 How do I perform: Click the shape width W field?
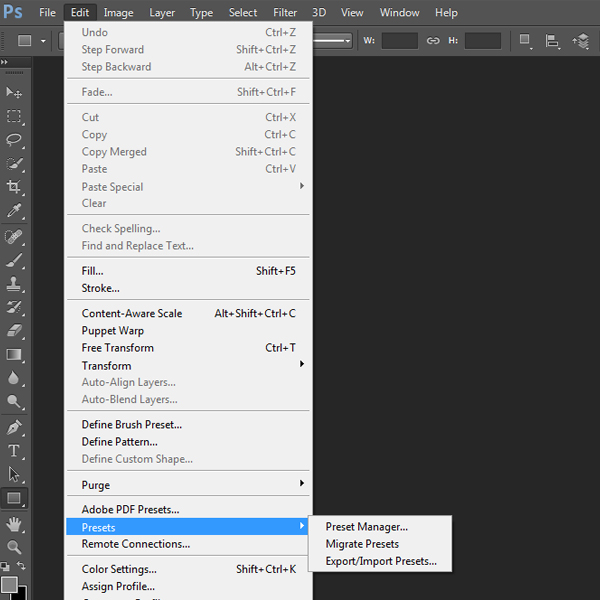399,41
